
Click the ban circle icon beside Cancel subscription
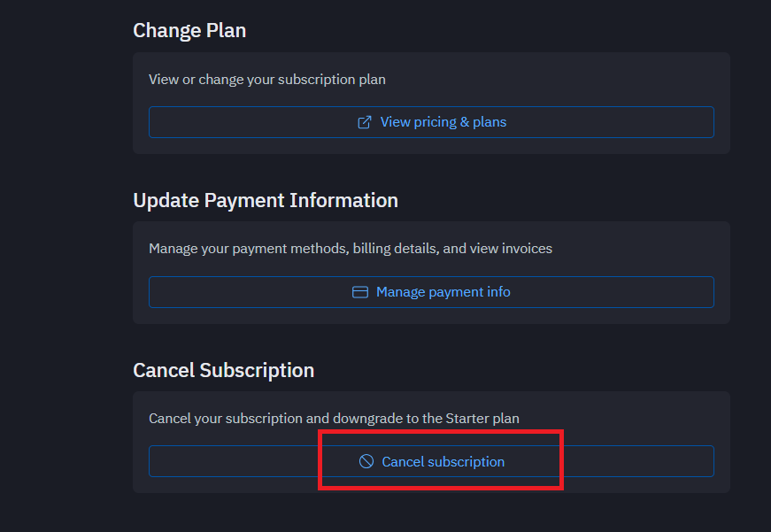[366, 462]
